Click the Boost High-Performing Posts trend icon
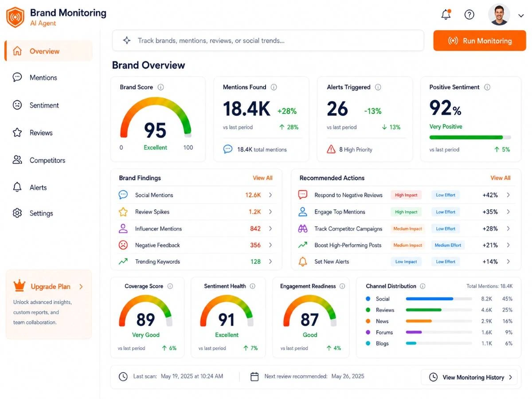Screen dimensions: 532x399 coord(303,245)
